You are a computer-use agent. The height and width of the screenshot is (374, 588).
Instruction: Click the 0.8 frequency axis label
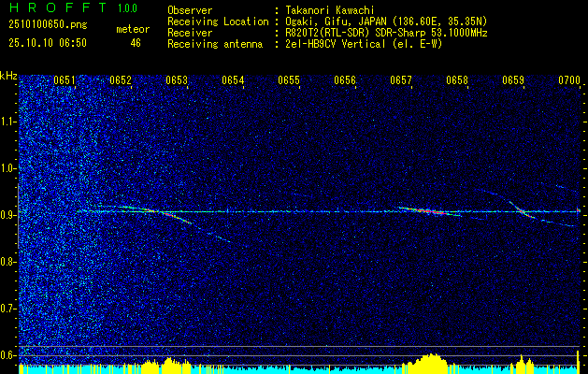[8, 262]
